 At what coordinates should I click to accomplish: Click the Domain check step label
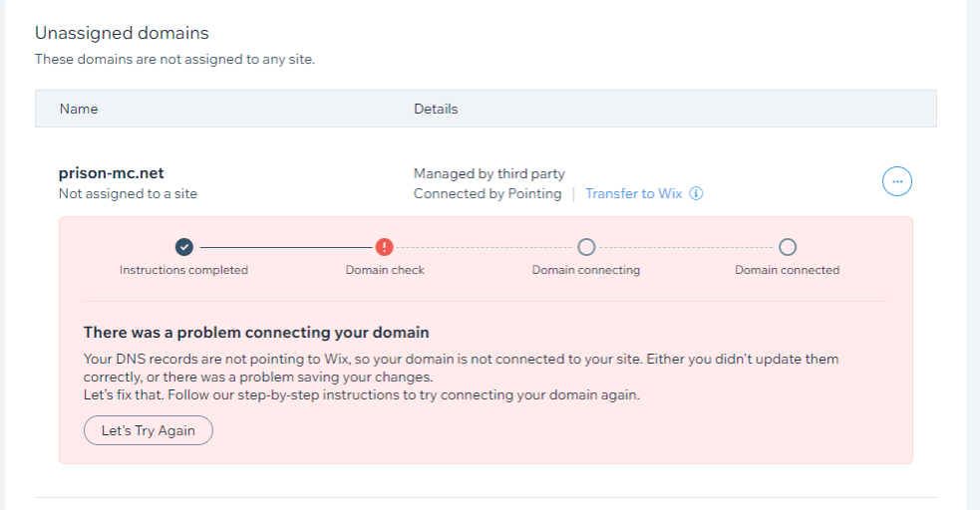(385, 270)
